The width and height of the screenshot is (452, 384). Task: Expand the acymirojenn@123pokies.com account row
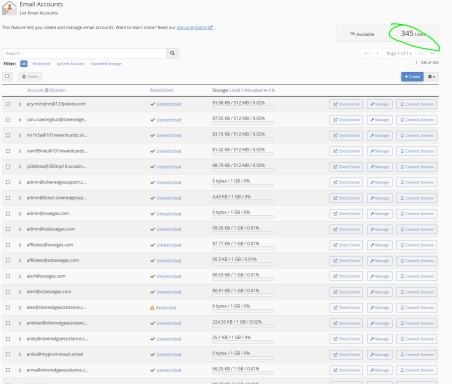20,104
